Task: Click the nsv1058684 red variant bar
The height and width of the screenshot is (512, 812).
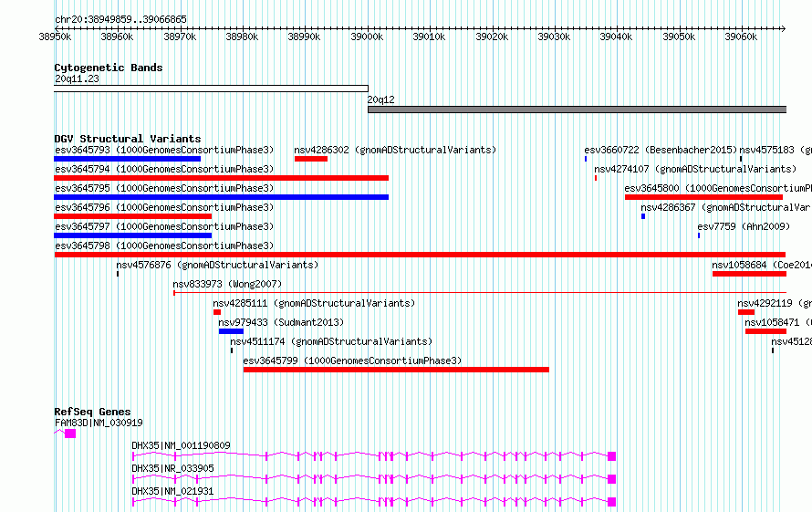Action: tap(749, 274)
